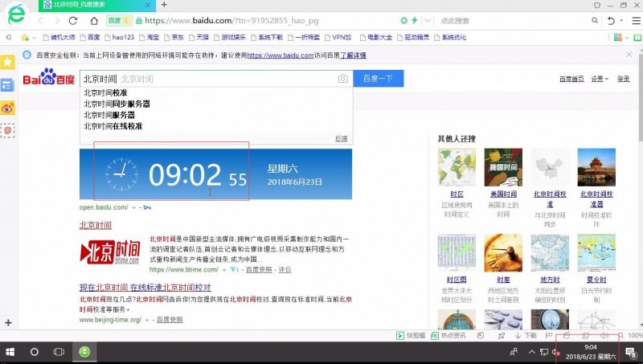
Task: Go to 百度首页 link
Action: (571, 79)
